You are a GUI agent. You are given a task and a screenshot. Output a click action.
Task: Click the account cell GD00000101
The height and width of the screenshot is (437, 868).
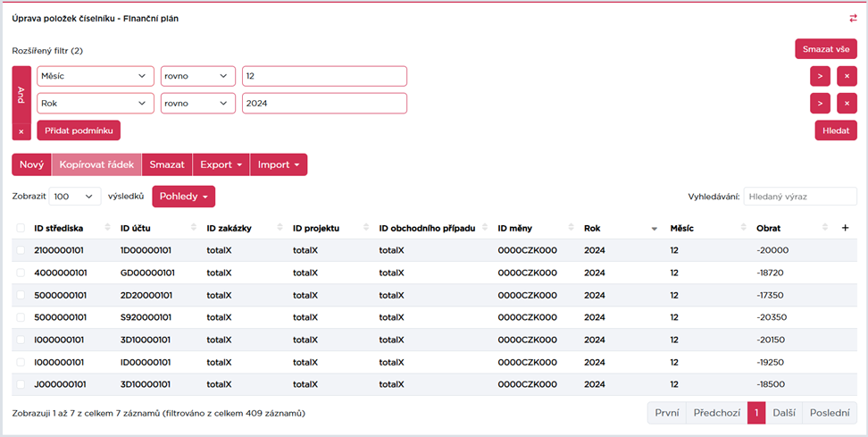click(148, 273)
